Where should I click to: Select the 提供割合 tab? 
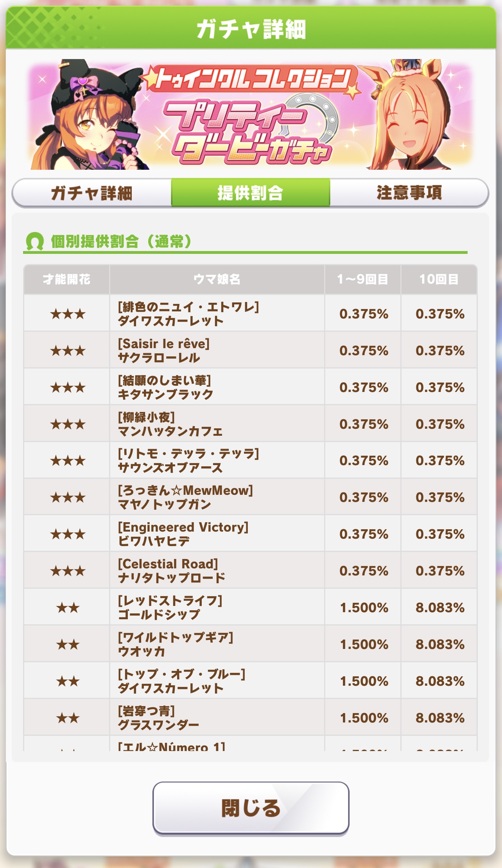(x=251, y=193)
